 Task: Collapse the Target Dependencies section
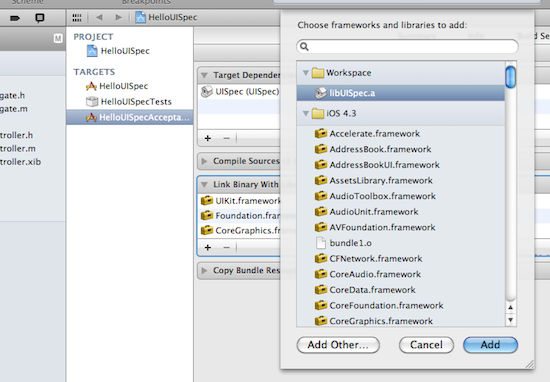click(204, 75)
